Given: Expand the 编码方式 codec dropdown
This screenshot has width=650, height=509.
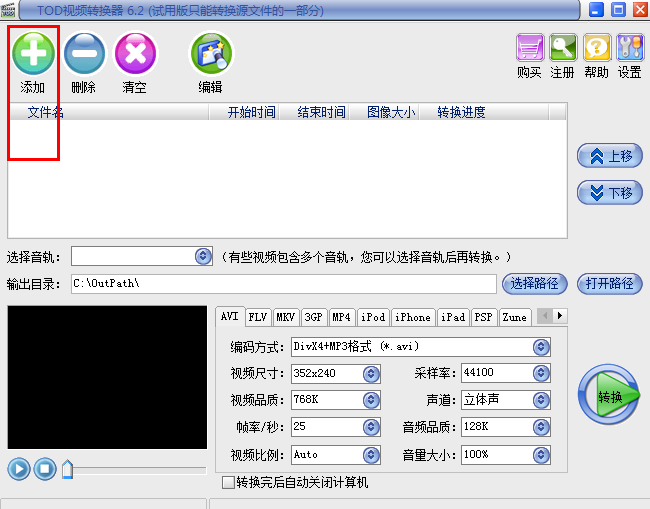Looking at the screenshot, I should tap(541, 347).
